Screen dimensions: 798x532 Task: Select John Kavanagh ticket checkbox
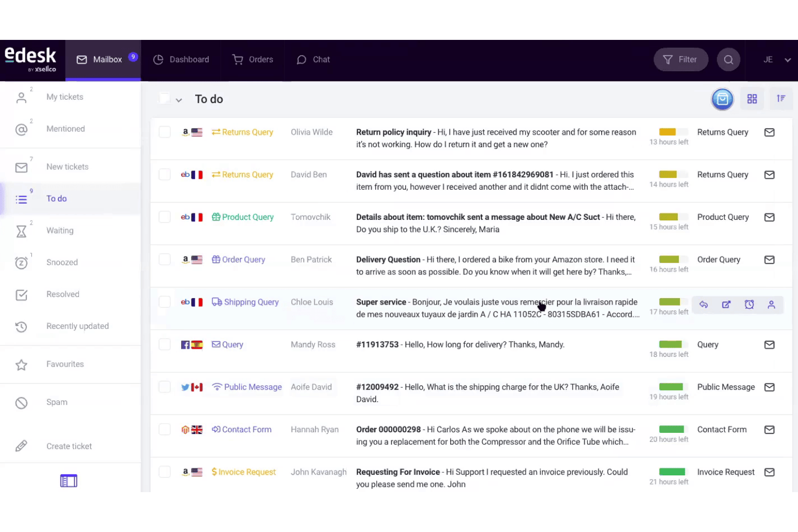pyautogui.click(x=164, y=472)
